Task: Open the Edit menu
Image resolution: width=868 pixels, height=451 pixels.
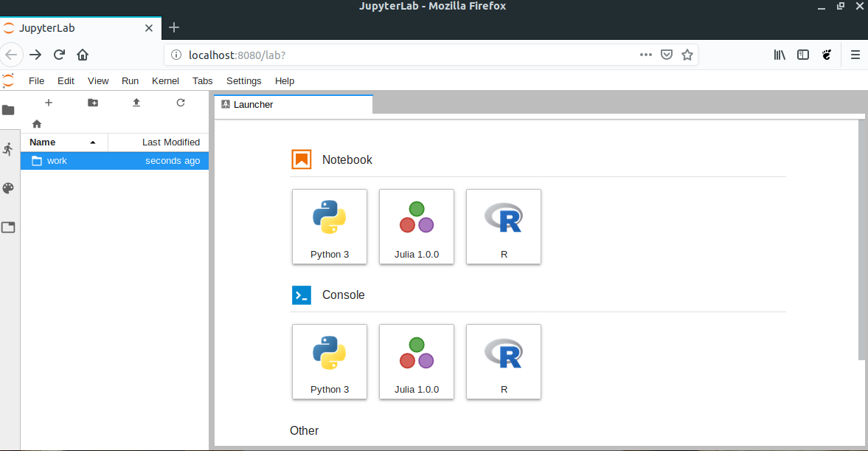Action: [66, 81]
